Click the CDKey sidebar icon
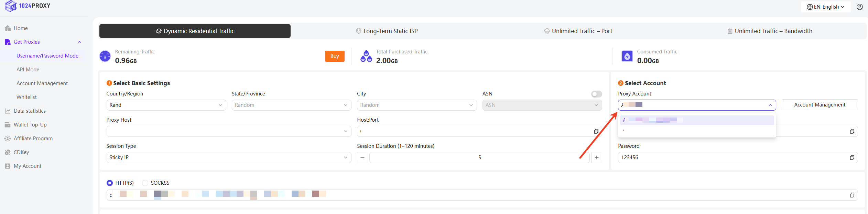The width and height of the screenshot is (868, 214). (8, 152)
